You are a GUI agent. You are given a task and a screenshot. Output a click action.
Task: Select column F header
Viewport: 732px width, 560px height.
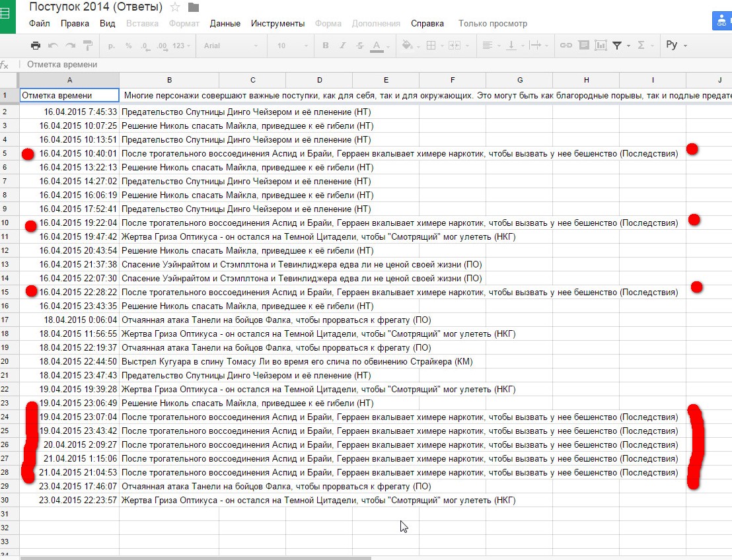pyautogui.click(x=453, y=80)
